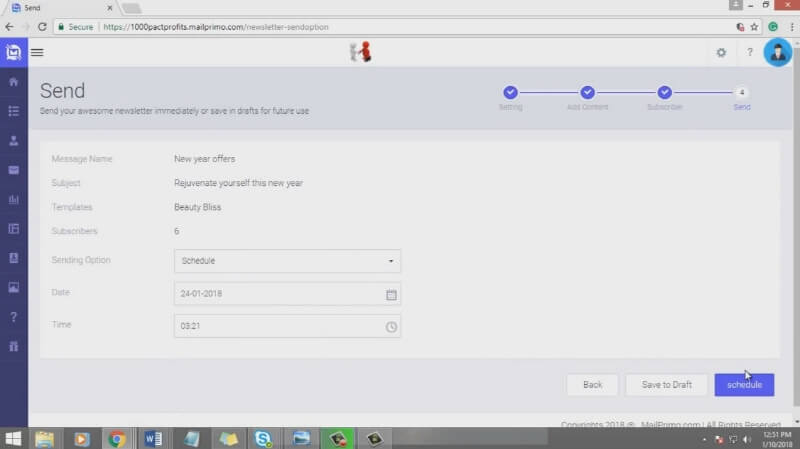Screen dimensions: 800x449
Task: Click the 'New year offers' message name
Action: (x=205, y=159)
